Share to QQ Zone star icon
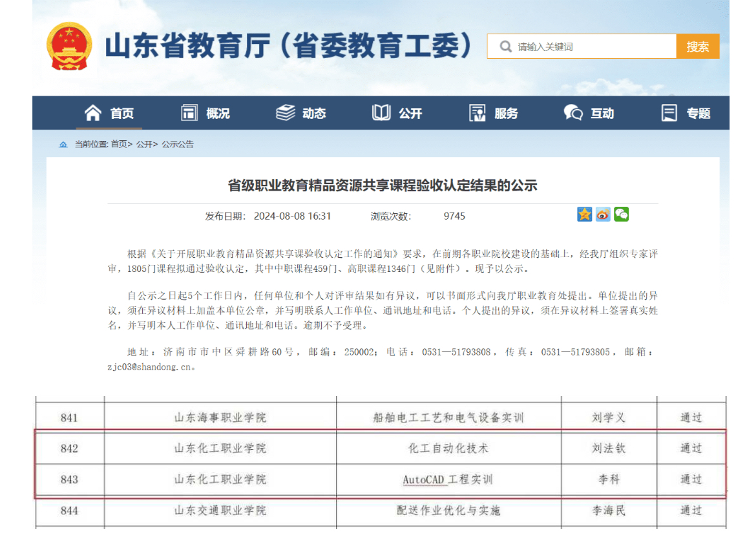Viewport: 756px width, 535px height. tap(585, 215)
